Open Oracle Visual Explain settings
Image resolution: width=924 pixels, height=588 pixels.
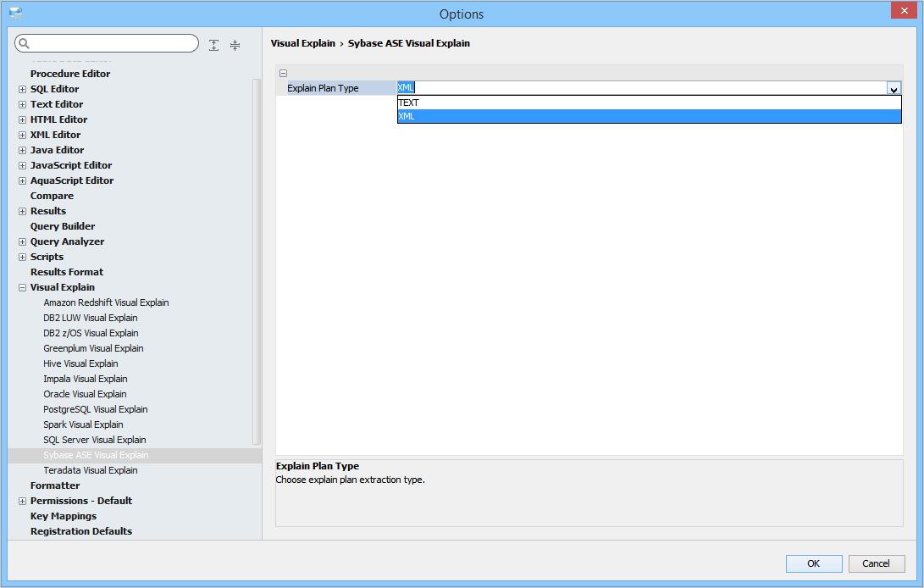coord(85,395)
